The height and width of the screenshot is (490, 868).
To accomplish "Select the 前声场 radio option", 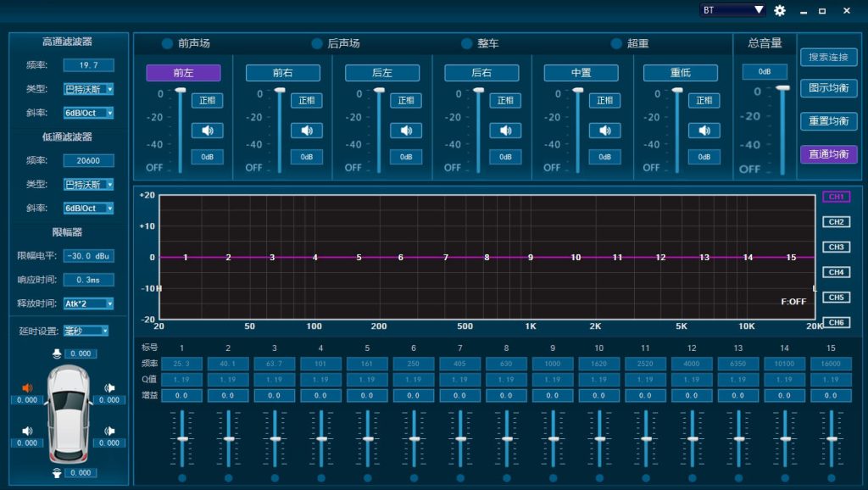I will [x=167, y=44].
